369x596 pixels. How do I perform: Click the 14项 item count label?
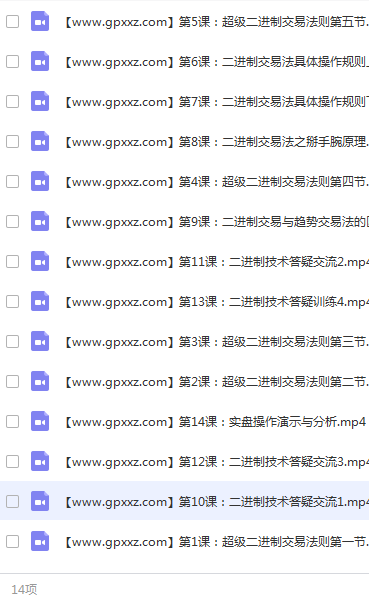[24, 589]
